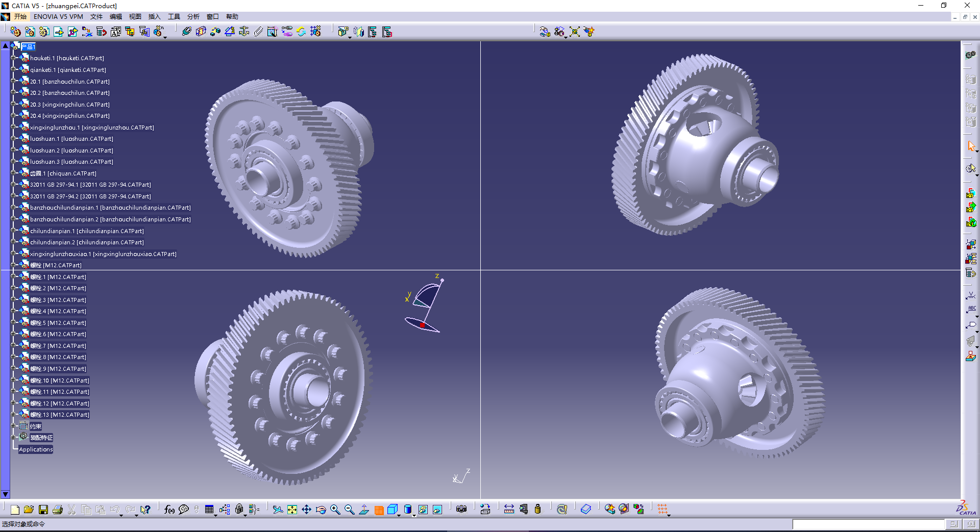Open the 文件 menu
The image size is (980, 532).
pos(96,17)
